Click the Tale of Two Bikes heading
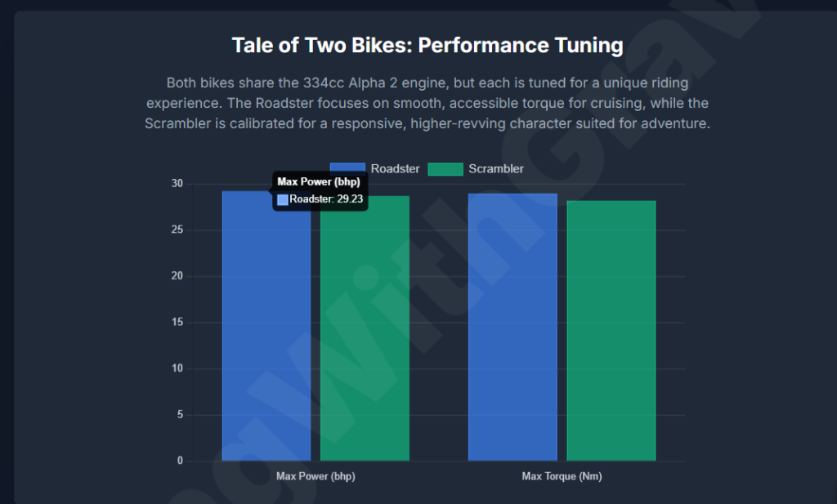Screen dimensions: 837x504 427,44
